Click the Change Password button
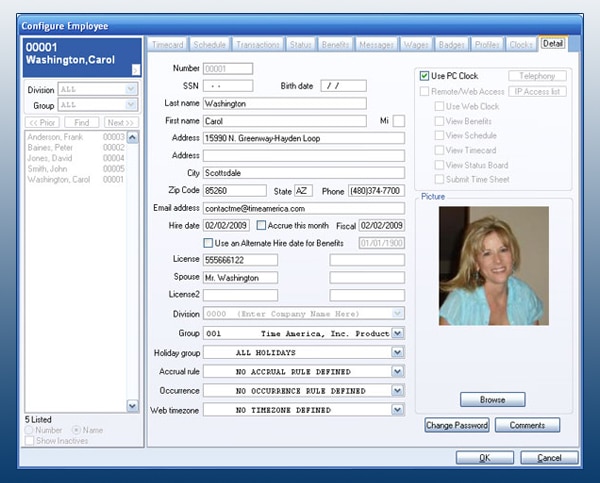This screenshot has height=483, width=600. [x=457, y=425]
